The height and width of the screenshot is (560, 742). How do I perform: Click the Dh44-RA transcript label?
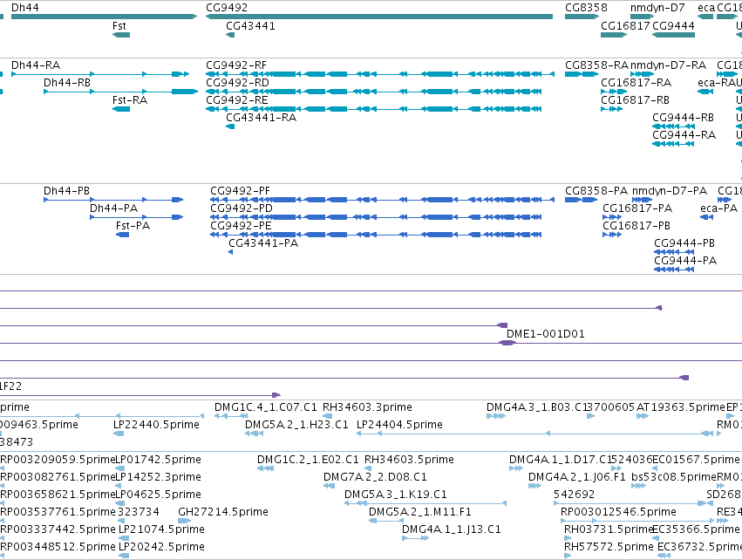coord(36,65)
